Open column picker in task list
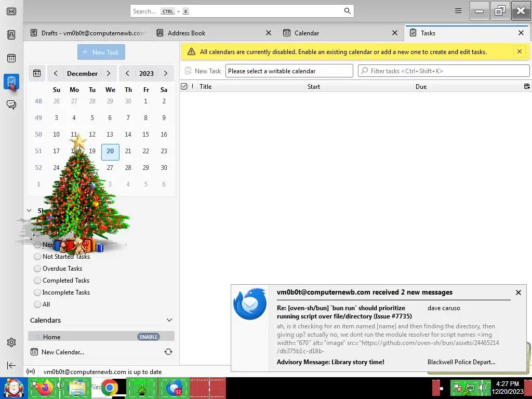This screenshot has height=399, width=532. coord(527,87)
